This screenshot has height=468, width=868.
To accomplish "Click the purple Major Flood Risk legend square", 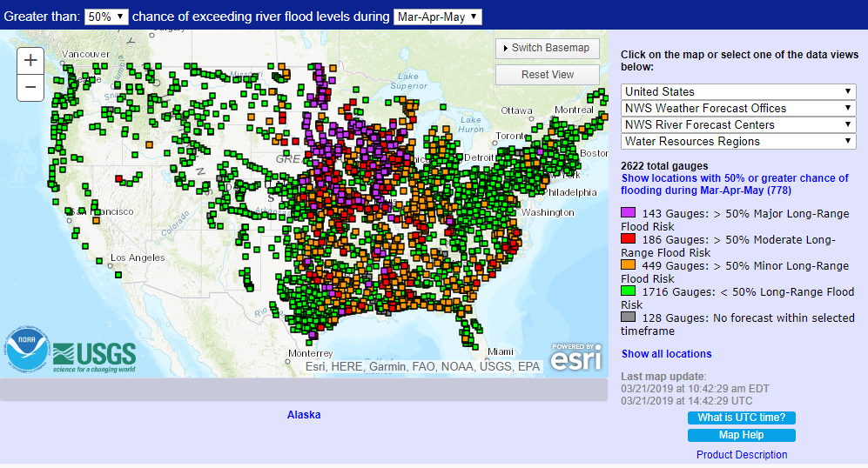I will 628,213.
